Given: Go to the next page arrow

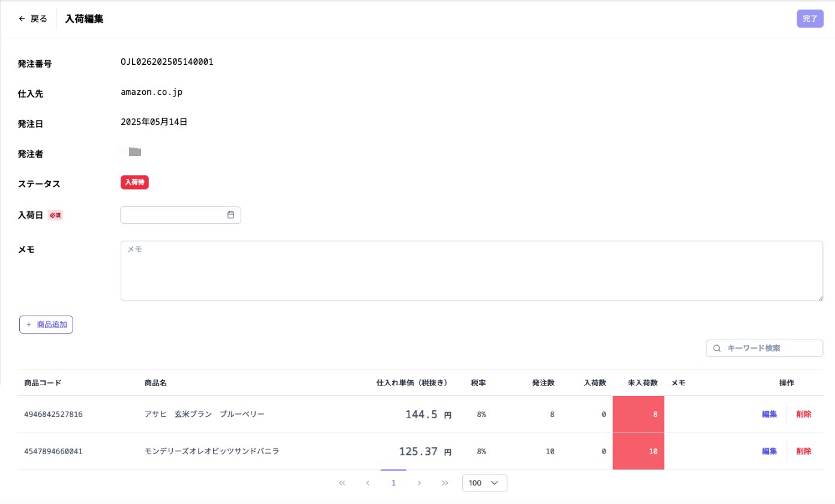Looking at the screenshot, I should 419,483.
